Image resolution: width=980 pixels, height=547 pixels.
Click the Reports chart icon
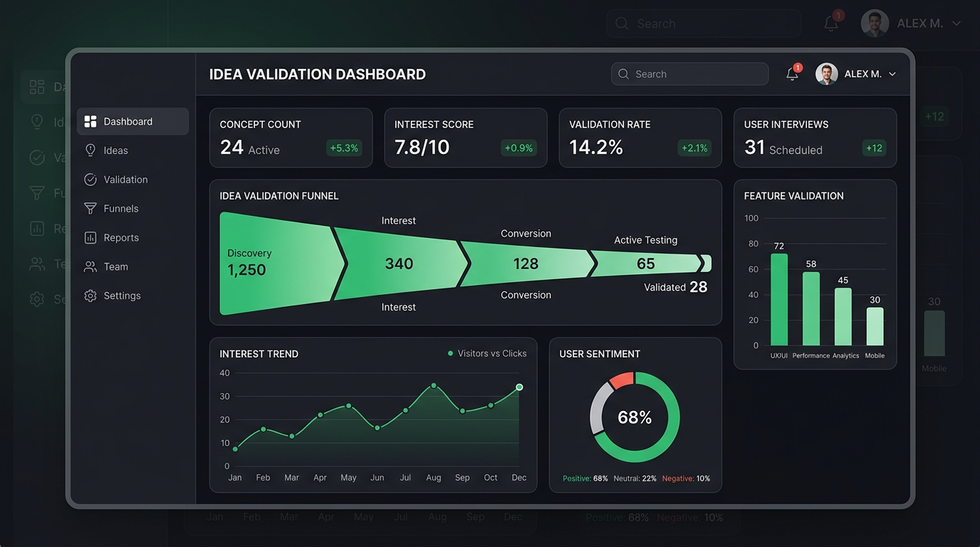click(x=90, y=238)
